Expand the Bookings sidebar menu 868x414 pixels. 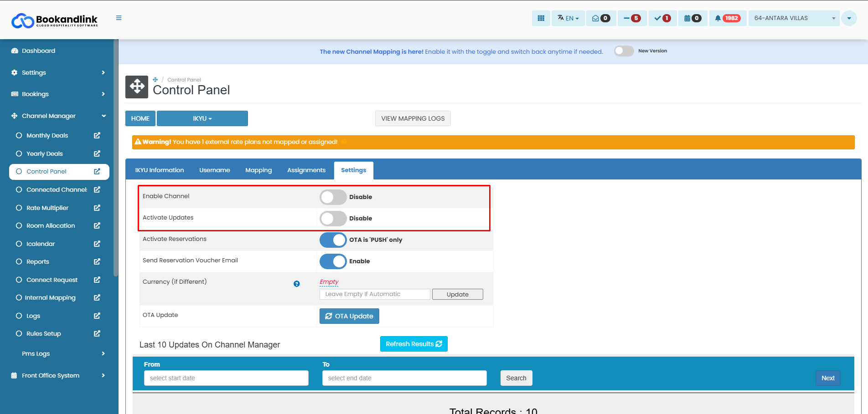pos(58,94)
